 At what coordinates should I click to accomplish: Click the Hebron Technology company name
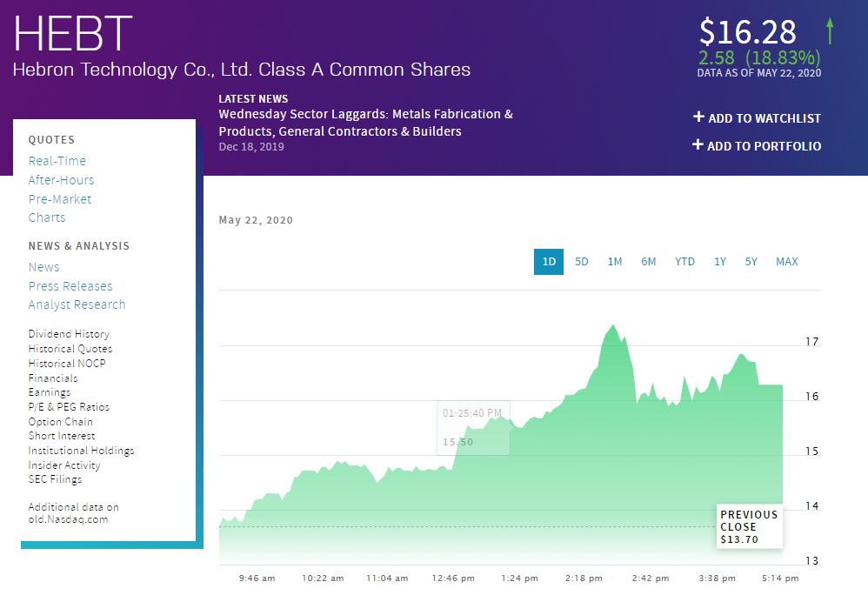point(242,70)
